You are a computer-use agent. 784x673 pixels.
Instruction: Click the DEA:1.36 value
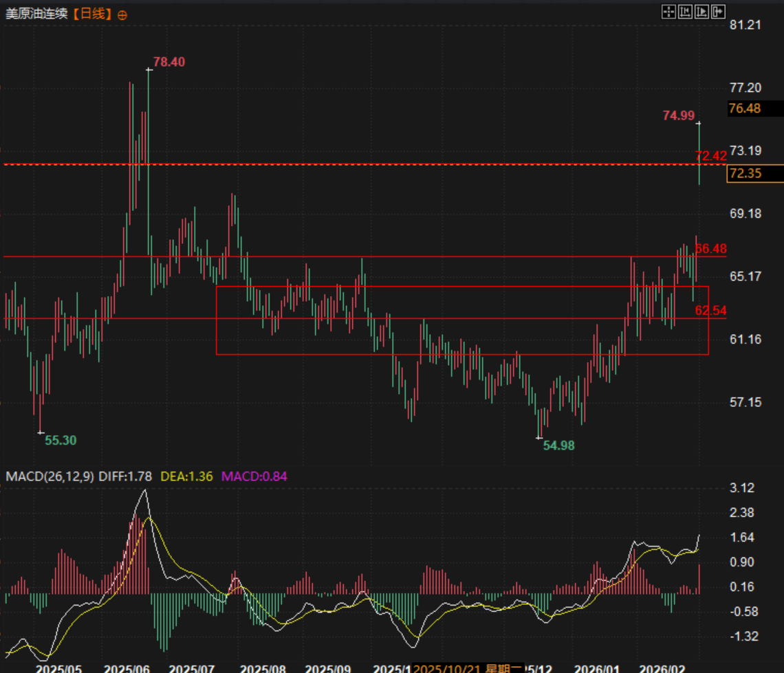[186, 476]
